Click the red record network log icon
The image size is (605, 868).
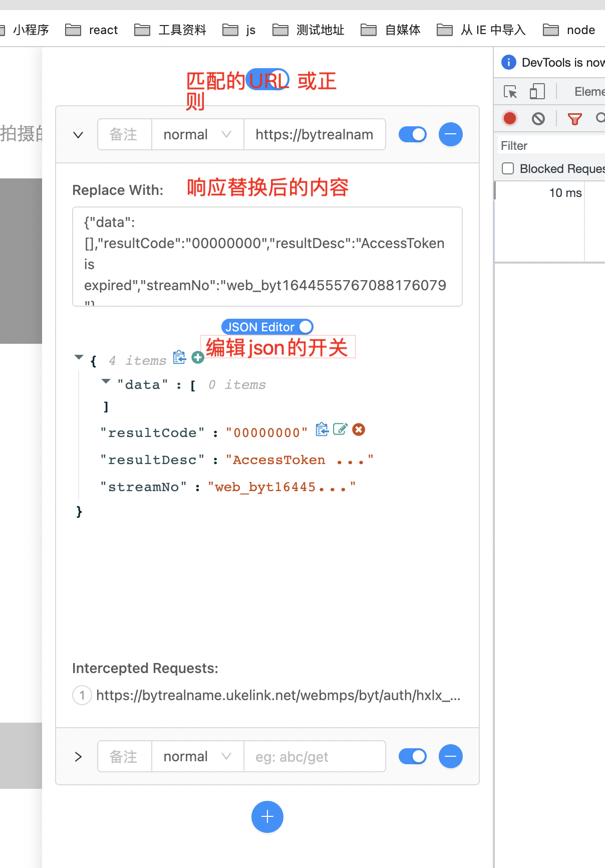[510, 118]
